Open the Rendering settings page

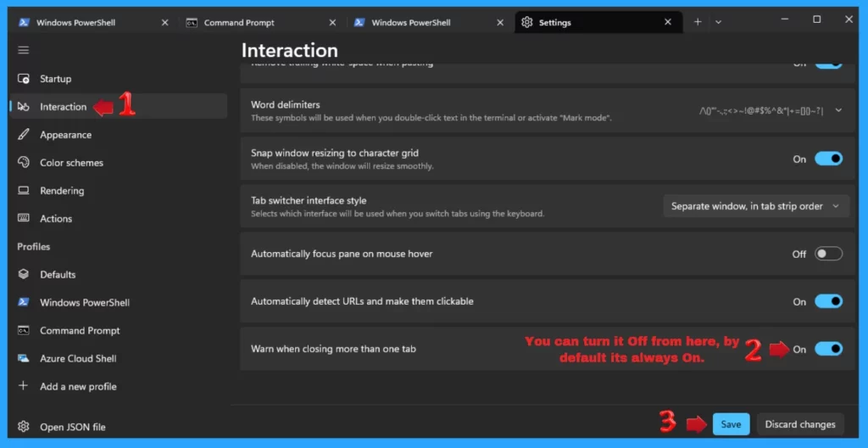pos(119,191)
